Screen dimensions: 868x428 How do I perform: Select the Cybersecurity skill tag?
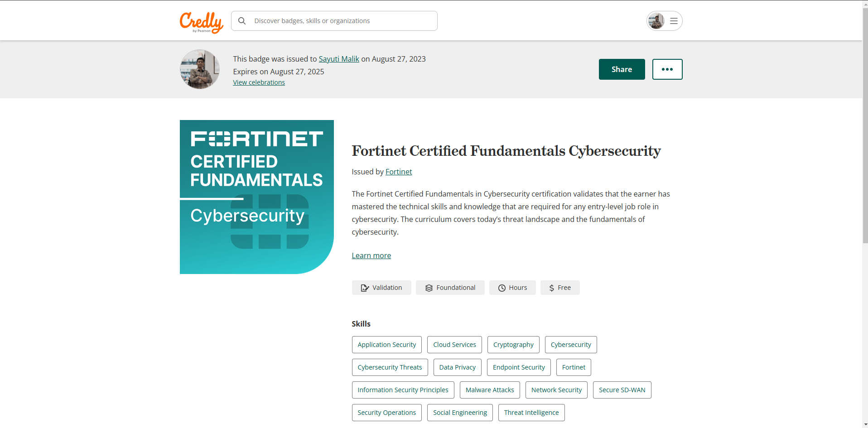(x=571, y=345)
